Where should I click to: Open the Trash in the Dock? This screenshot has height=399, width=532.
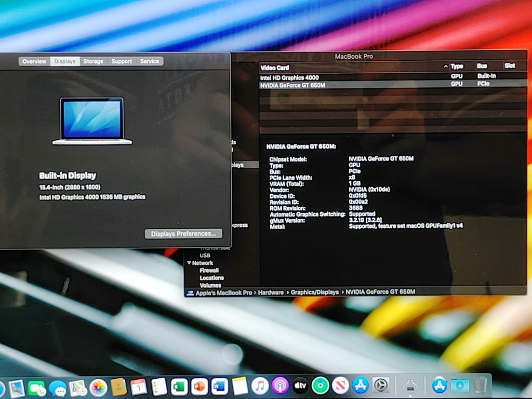coord(480,385)
